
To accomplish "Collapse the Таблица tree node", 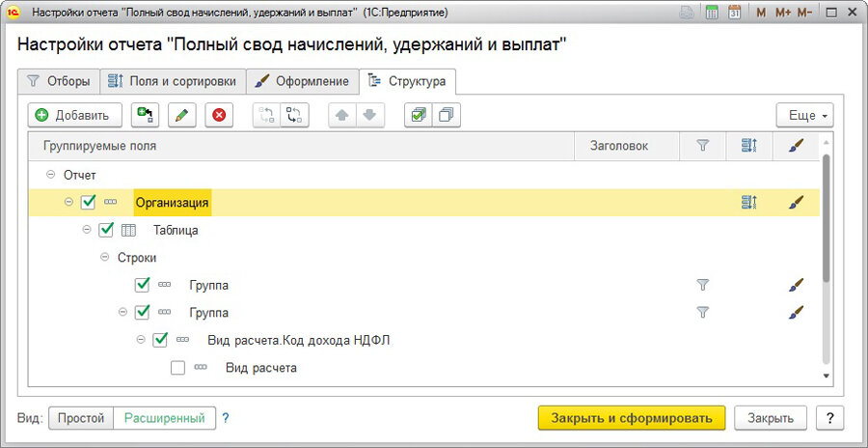I will [87, 230].
